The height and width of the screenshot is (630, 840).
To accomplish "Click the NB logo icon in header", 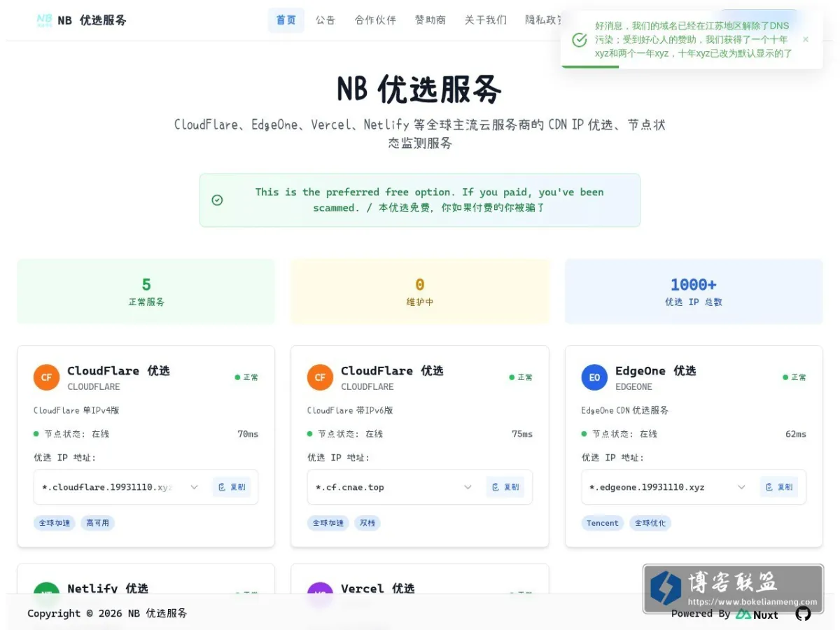I will [45, 20].
